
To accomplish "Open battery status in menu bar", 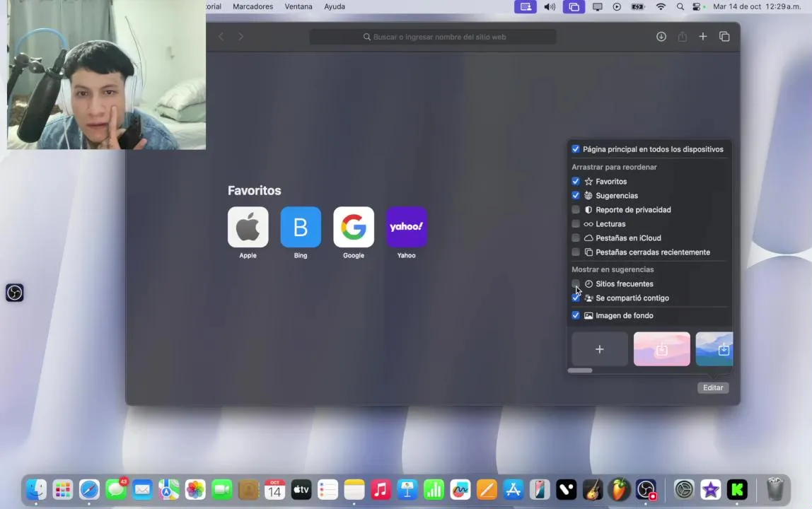I will point(637,7).
